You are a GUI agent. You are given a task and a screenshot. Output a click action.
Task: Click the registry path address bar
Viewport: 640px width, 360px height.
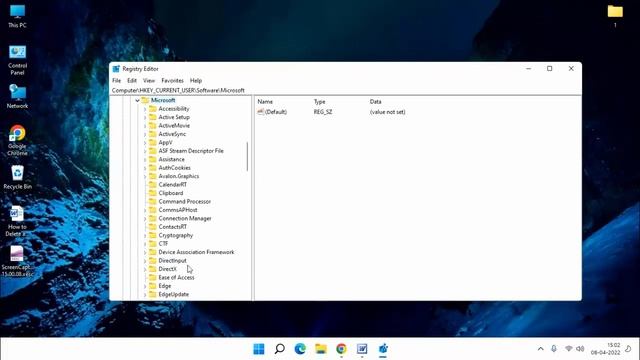[x=345, y=90]
